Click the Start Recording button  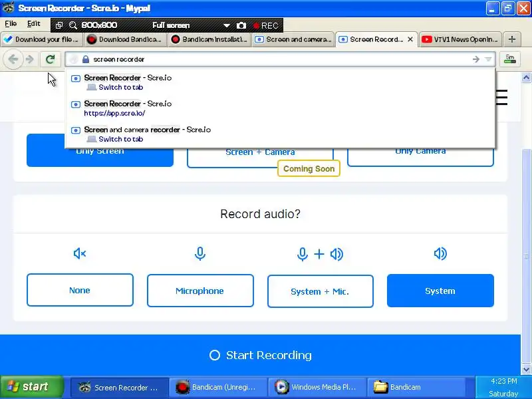pyautogui.click(x=260, y=355)
